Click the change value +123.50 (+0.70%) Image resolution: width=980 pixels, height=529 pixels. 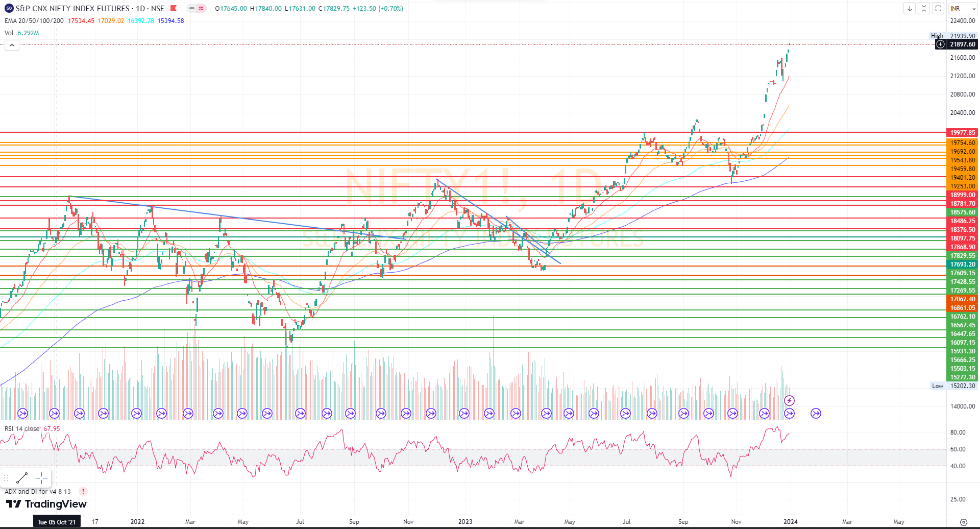378,8
